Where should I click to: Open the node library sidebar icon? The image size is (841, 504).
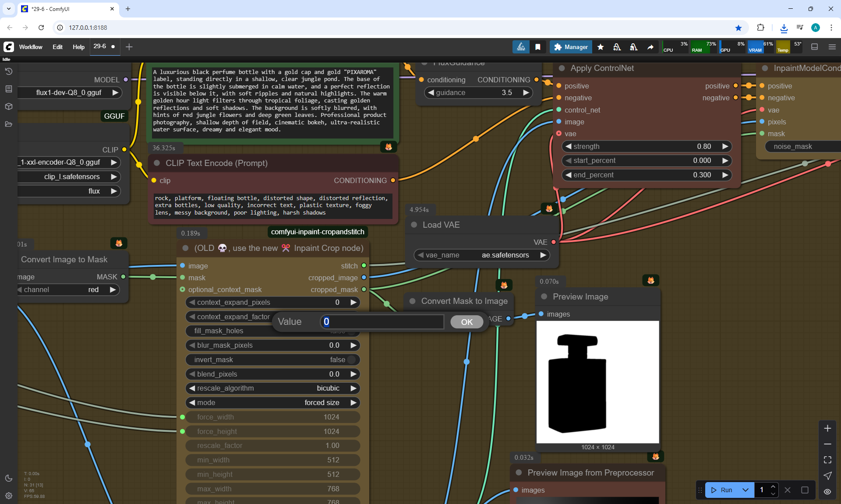click(9, 89)
